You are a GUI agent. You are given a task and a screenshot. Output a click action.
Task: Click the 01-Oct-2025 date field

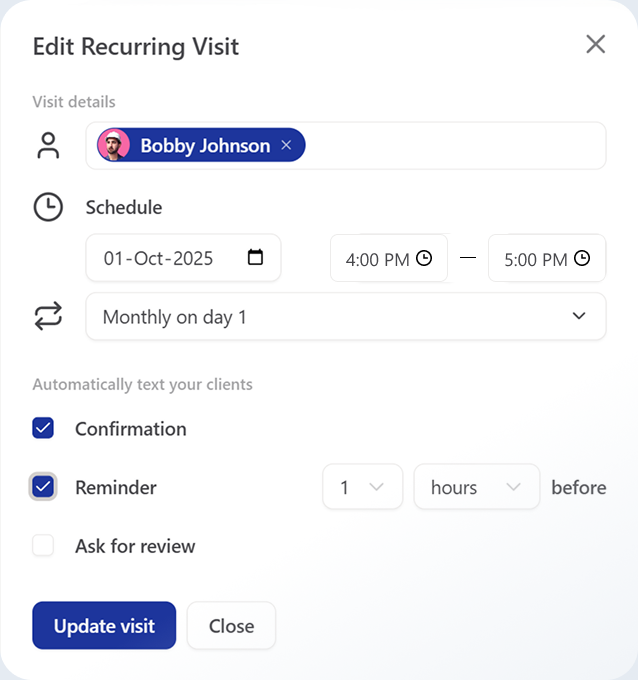tap(160, 258)
